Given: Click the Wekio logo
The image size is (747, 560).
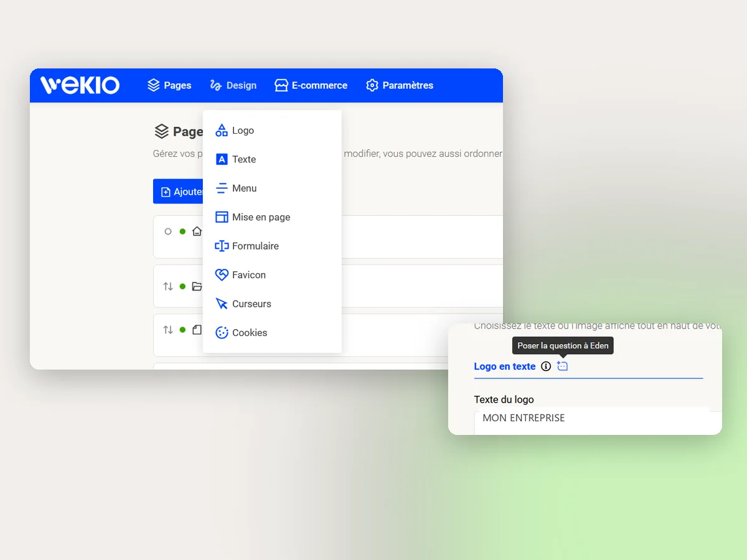Looking at the screenshot, I should point(80,85).
